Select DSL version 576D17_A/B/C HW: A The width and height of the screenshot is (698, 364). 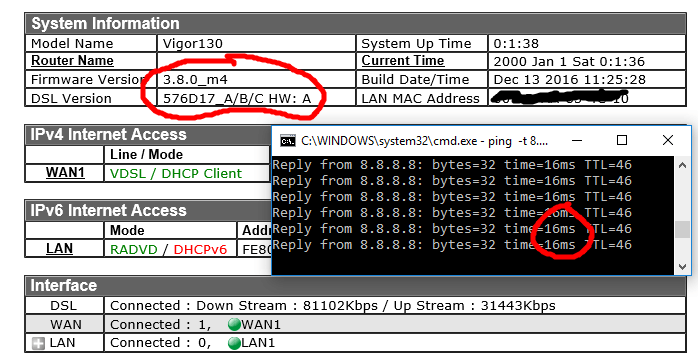pyautogui.click(x=237, y=98)
